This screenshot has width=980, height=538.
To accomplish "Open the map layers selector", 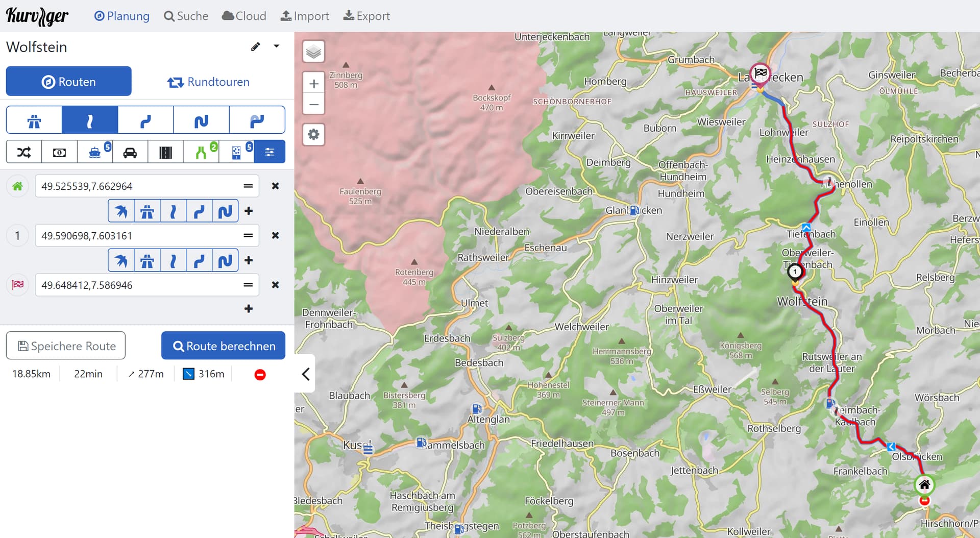I will [313, 52].
